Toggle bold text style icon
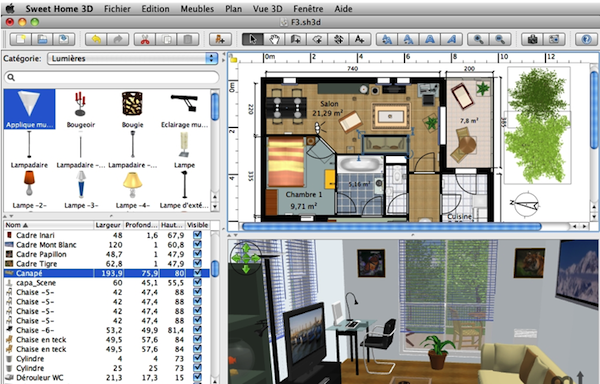This screenshot has height=384, width=600. pos(430,39)
